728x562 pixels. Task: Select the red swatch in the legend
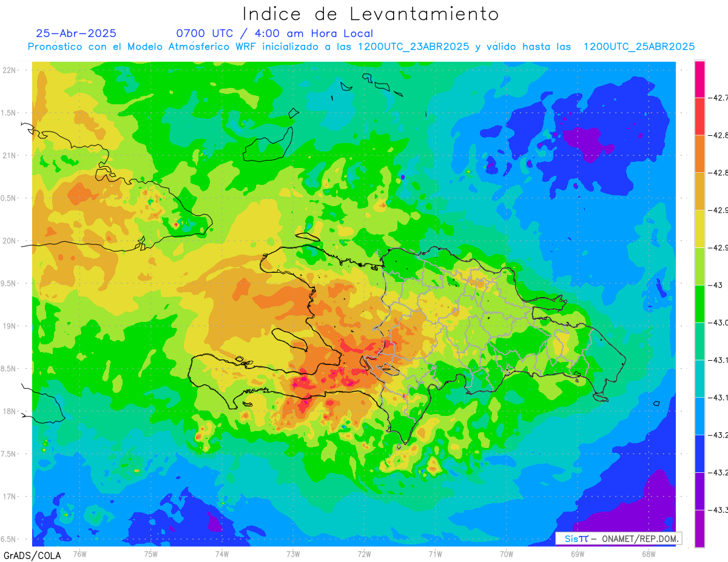coord(699,116)
